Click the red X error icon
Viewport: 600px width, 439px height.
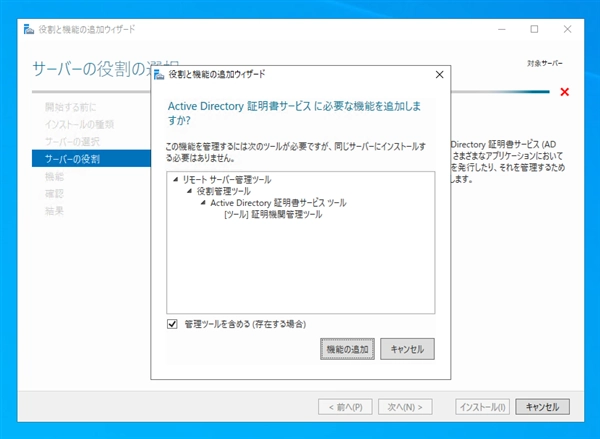[564, 92]
